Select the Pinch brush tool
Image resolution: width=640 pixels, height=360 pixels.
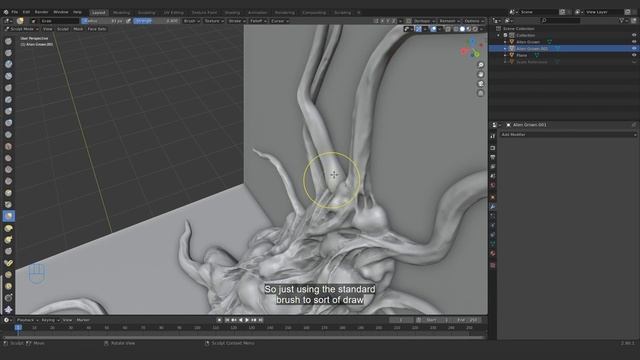click(x=8, y=204)
